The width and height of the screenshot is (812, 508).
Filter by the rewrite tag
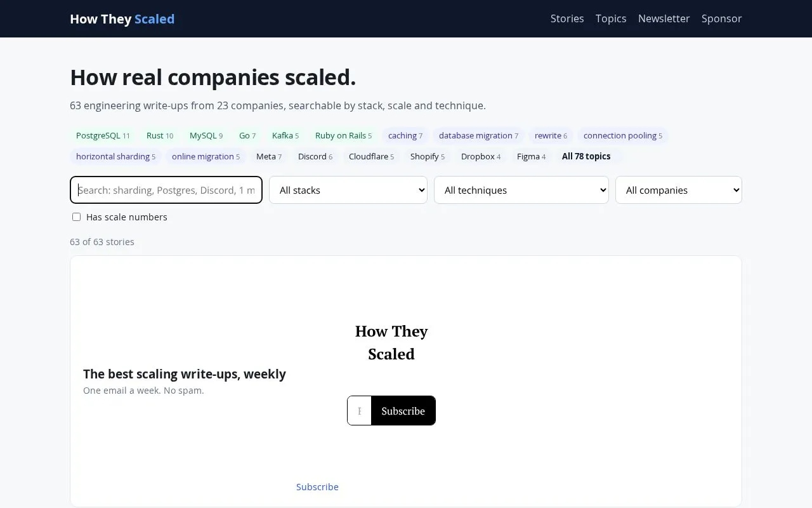point(551,135)
